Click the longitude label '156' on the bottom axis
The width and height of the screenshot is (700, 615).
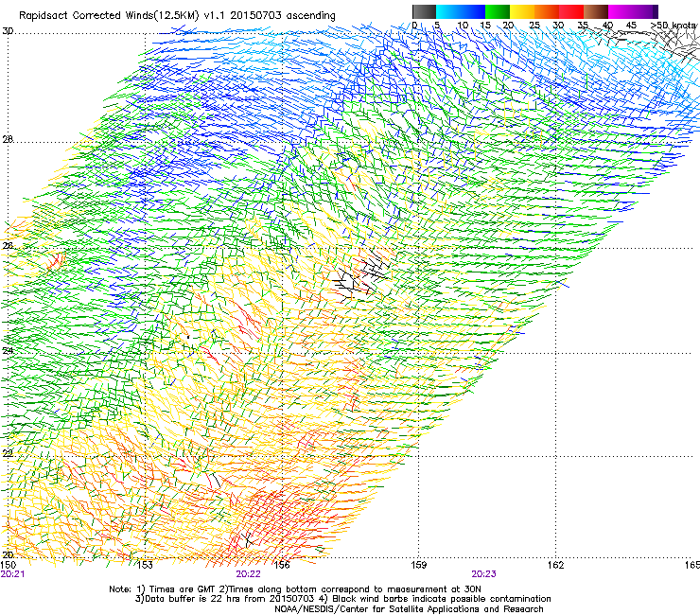point(282,565)
